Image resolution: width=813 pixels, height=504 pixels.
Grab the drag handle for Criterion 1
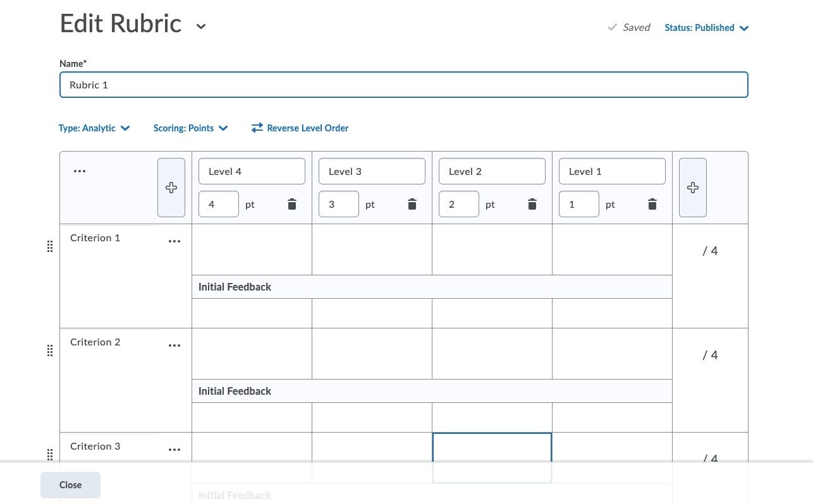[x=50, y=247]
